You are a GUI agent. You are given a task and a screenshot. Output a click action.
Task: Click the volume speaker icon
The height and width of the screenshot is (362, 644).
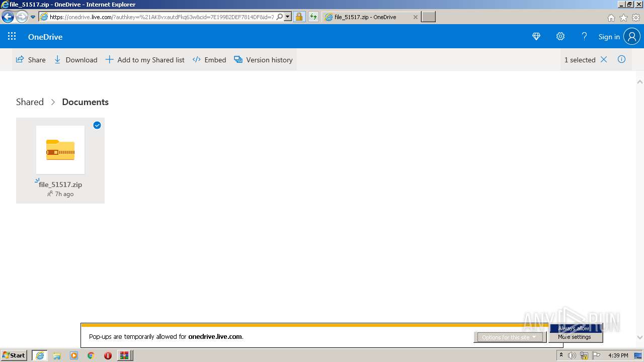tap(572, 355)
